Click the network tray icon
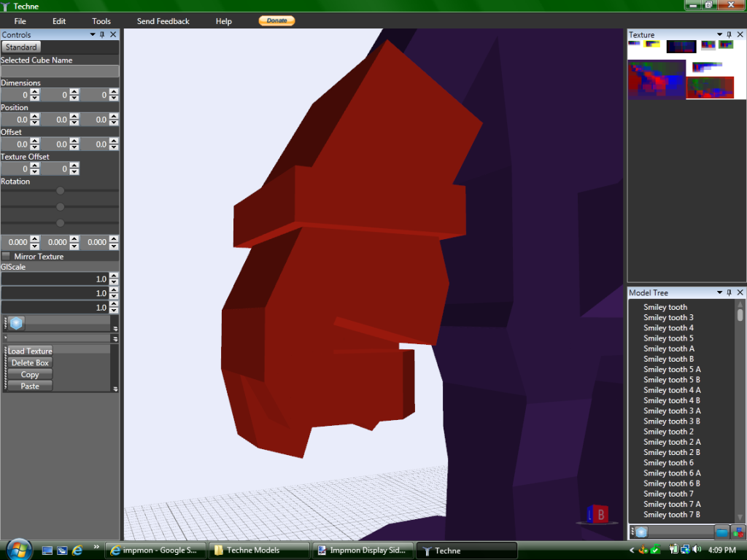The height and width of the screenshot is (560, 747). [685, 550]
